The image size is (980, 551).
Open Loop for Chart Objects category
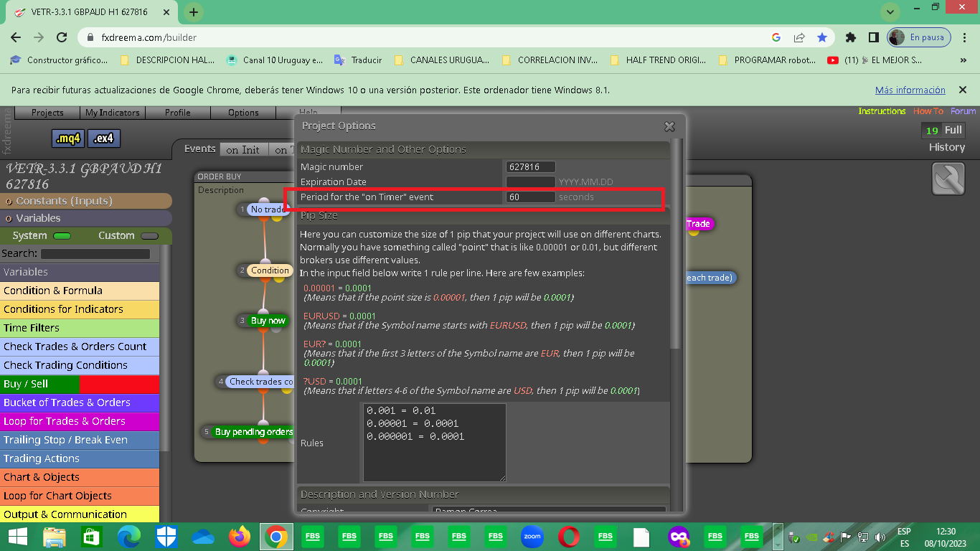point(80,496)
